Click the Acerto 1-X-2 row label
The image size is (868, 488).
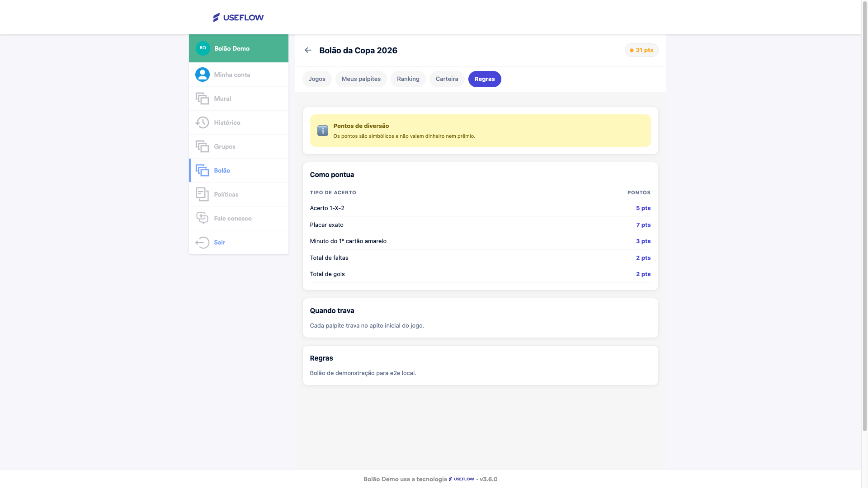click(x=327, y=208)
